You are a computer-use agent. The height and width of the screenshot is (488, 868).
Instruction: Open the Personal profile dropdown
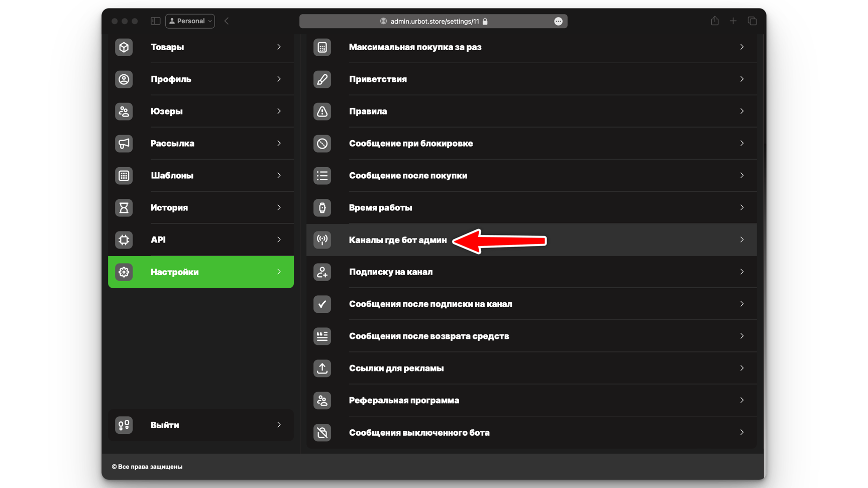click(190, 21)
